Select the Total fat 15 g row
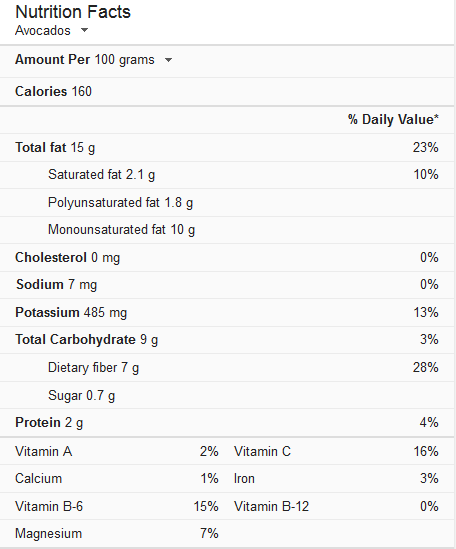Image resolution: width=456 pixels, height=549 pixels. tap(227, 147)
